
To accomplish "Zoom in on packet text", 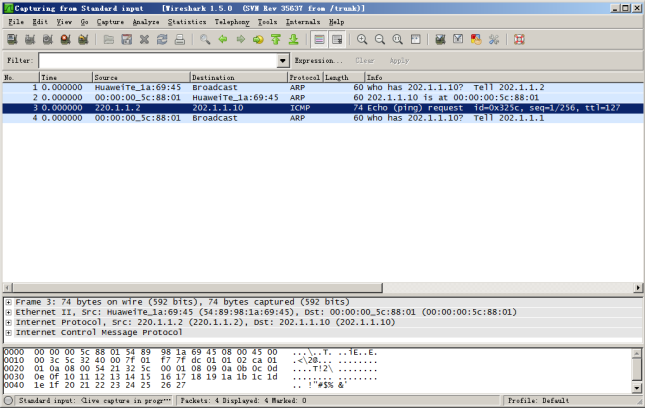I will click(x=363, y=40).
